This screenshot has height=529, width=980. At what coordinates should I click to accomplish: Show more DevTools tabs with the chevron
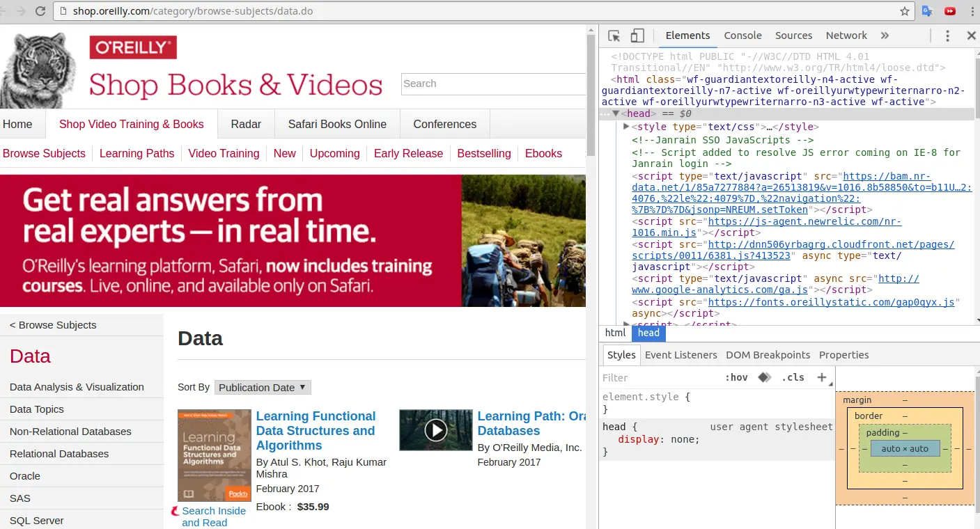click(885, 35)
